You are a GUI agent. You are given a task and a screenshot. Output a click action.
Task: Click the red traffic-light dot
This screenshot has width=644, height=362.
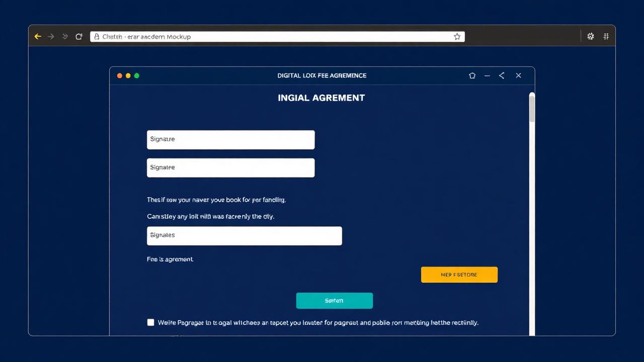120,75
